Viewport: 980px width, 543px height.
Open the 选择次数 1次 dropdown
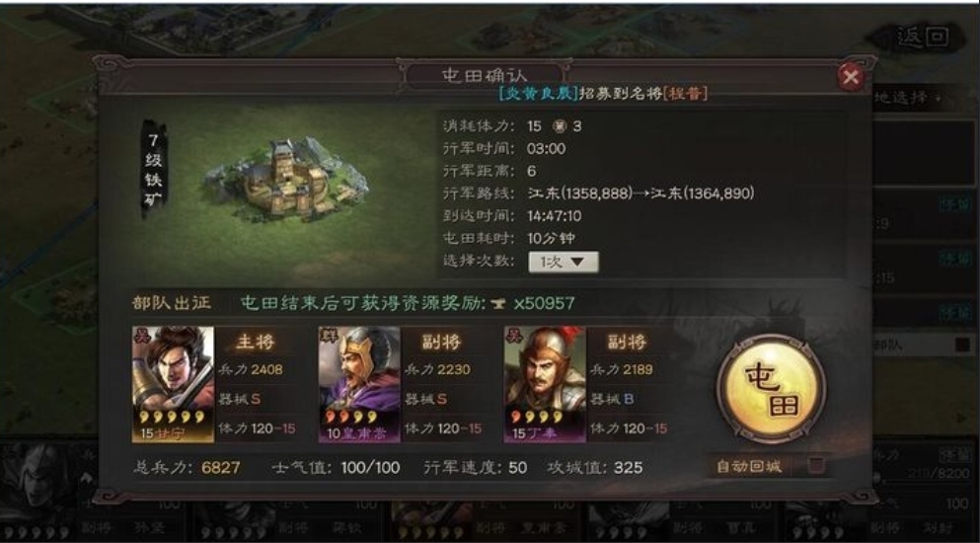[564, 262]
